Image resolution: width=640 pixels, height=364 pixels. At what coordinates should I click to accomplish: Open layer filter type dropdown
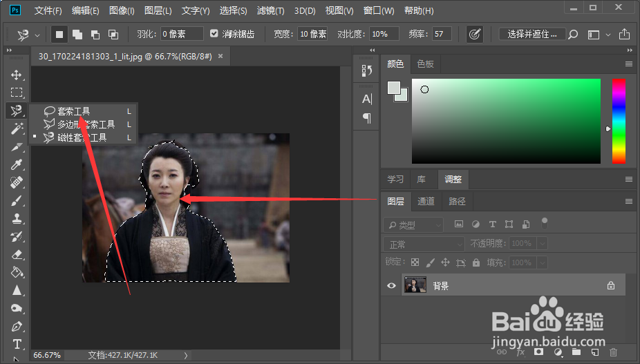click(x=413, y=224)
